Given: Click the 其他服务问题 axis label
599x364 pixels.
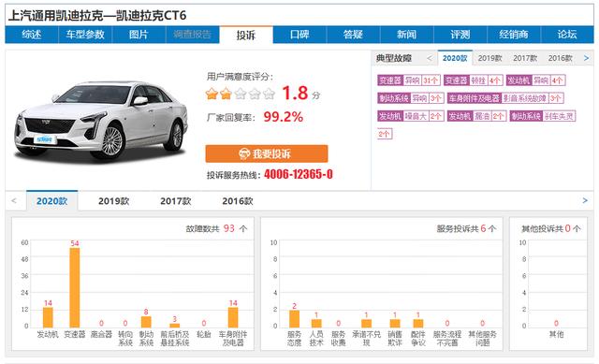Looking at the screenshot, I should (x=483, y=339).
